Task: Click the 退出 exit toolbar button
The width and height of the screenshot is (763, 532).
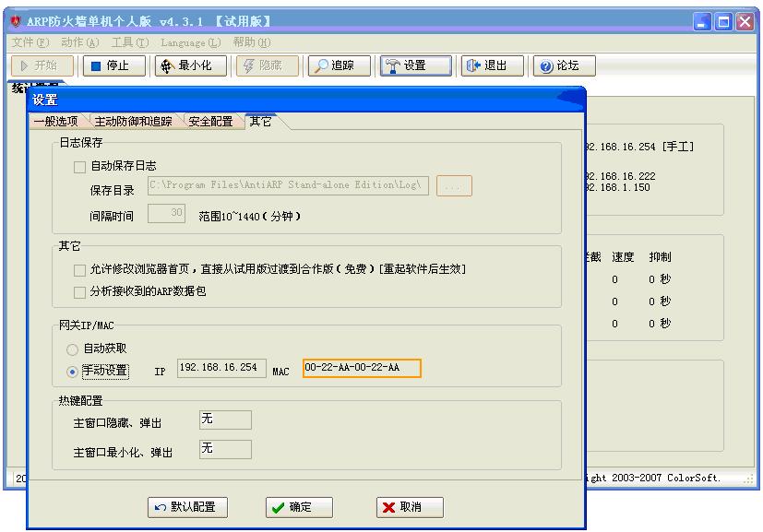Action: click(493, 65)
